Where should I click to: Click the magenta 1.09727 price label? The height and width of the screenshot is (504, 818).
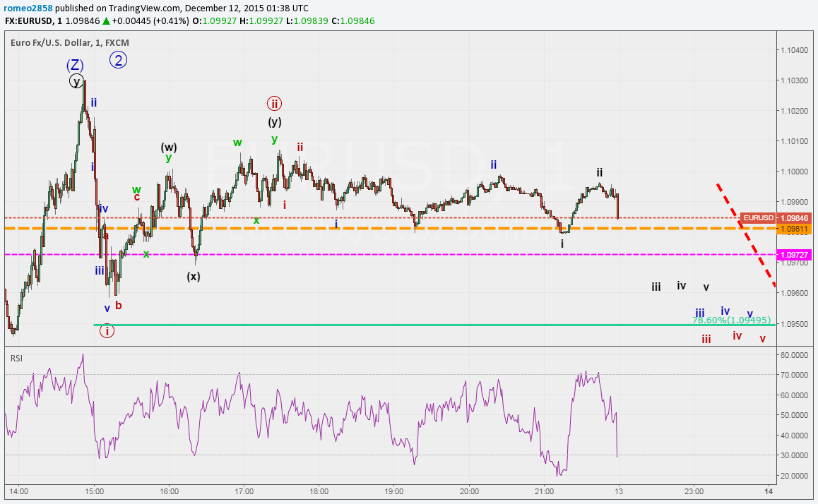click(x=794, y=255)
